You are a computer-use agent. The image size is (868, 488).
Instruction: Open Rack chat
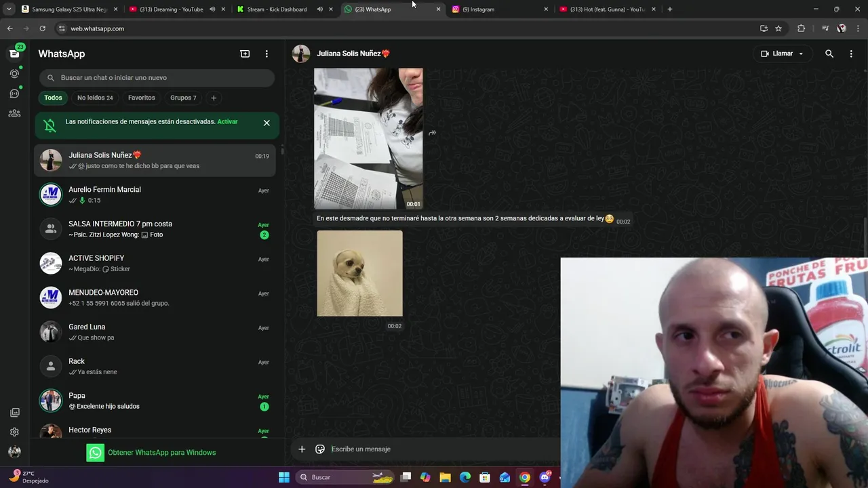click(155, 366)
